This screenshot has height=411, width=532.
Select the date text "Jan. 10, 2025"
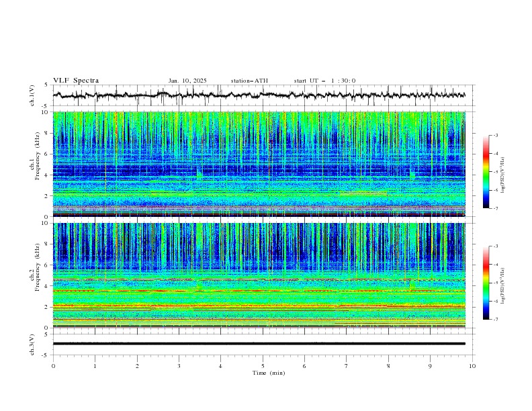point(187,81)
